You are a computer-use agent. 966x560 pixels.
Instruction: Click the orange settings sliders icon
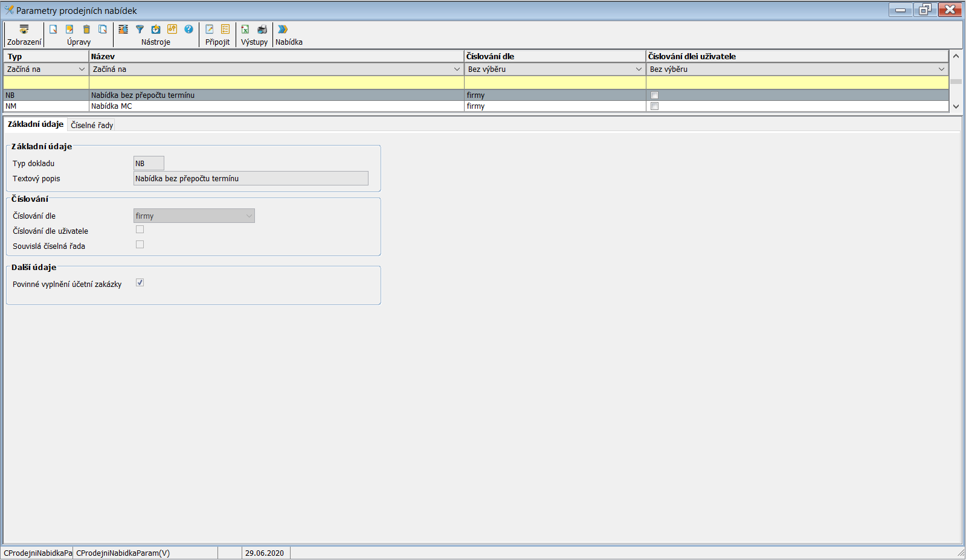pyautogui.click(x=172, y=30)
